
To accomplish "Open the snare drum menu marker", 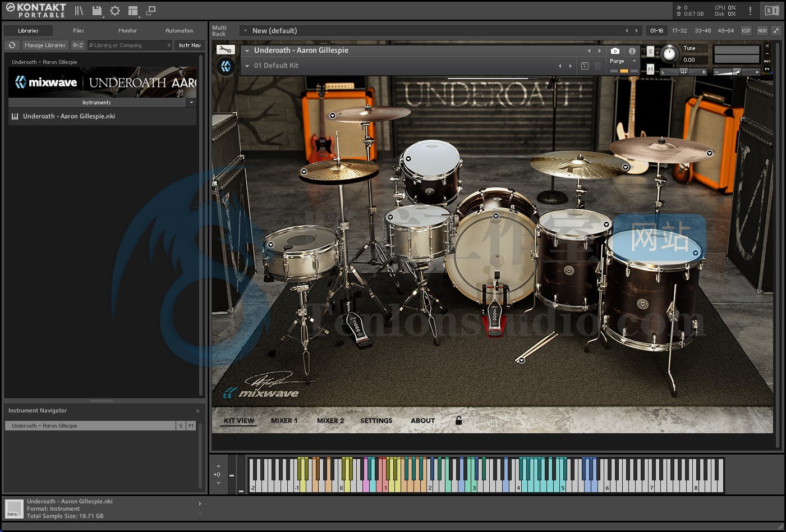I will [390, 217].
